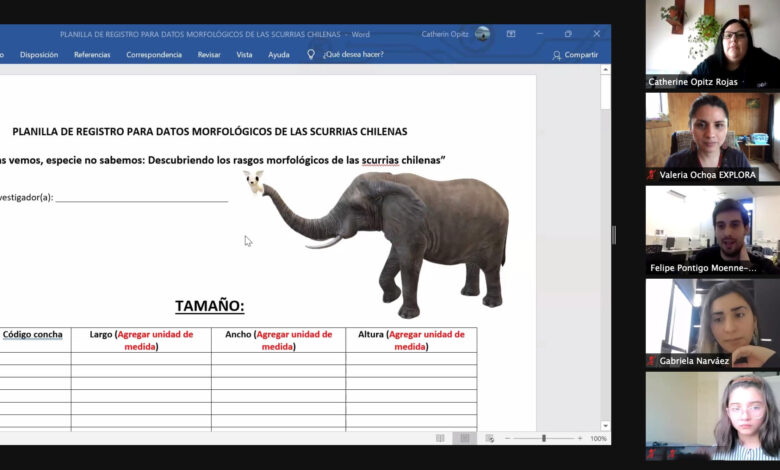Open the Referencias ribbon tab
Screen dimensions: 780x470
(x=92, y=55)
